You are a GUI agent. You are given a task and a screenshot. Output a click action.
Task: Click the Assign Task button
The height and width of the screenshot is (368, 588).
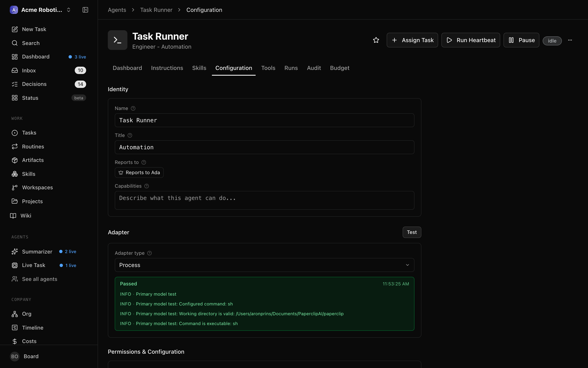click(412, 40)
